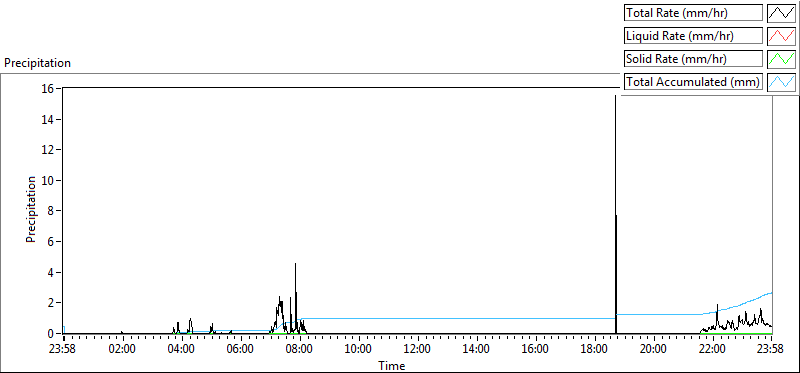Click the Liquid Rate red line icon

[782, 36]
